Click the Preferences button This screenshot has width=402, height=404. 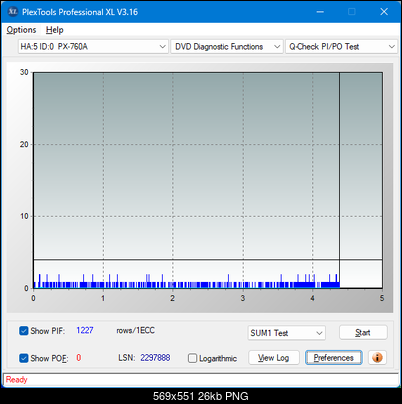pos(334,358)
